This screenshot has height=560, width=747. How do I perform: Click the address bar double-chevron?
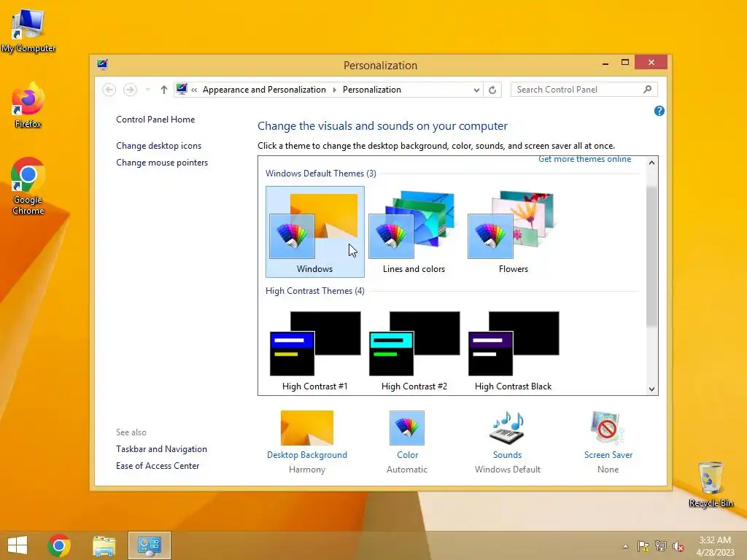[x=194, y=90]
